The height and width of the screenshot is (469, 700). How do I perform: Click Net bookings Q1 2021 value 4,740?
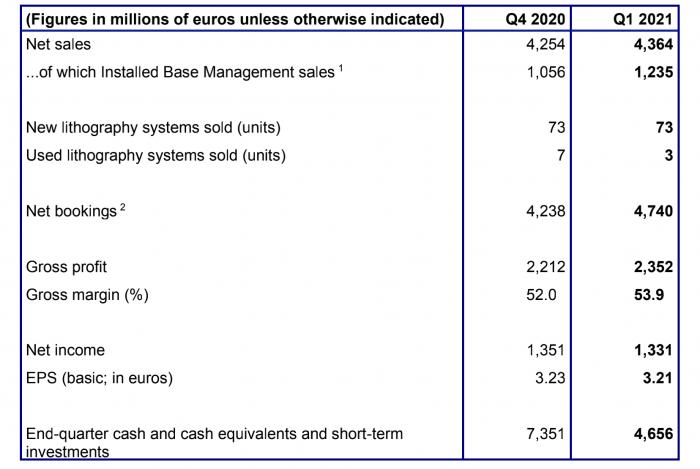pyautogui.click(x=653, y=211)
